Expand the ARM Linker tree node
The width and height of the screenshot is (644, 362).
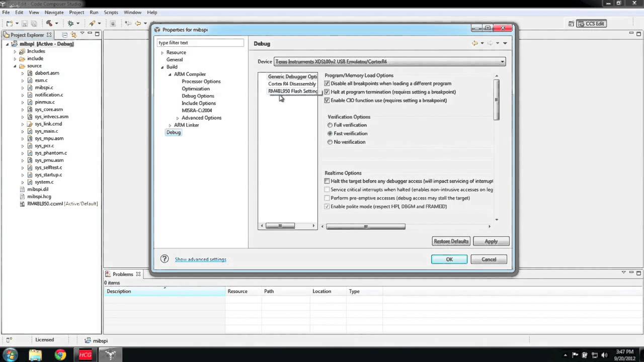(170, 125)
